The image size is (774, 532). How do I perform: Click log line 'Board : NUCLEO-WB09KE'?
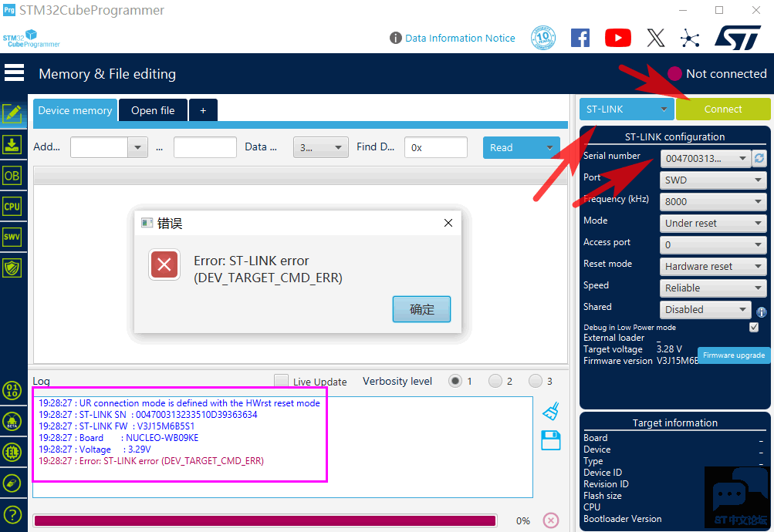tap(119, 438)
